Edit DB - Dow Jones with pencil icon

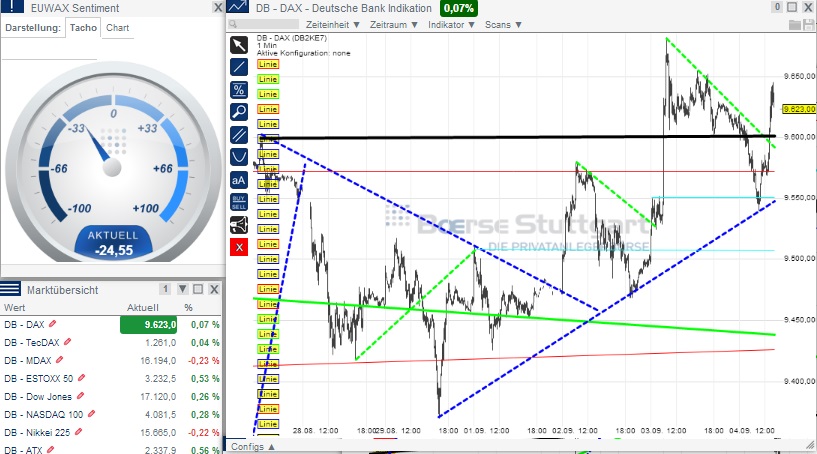click(x=80, y=396)
